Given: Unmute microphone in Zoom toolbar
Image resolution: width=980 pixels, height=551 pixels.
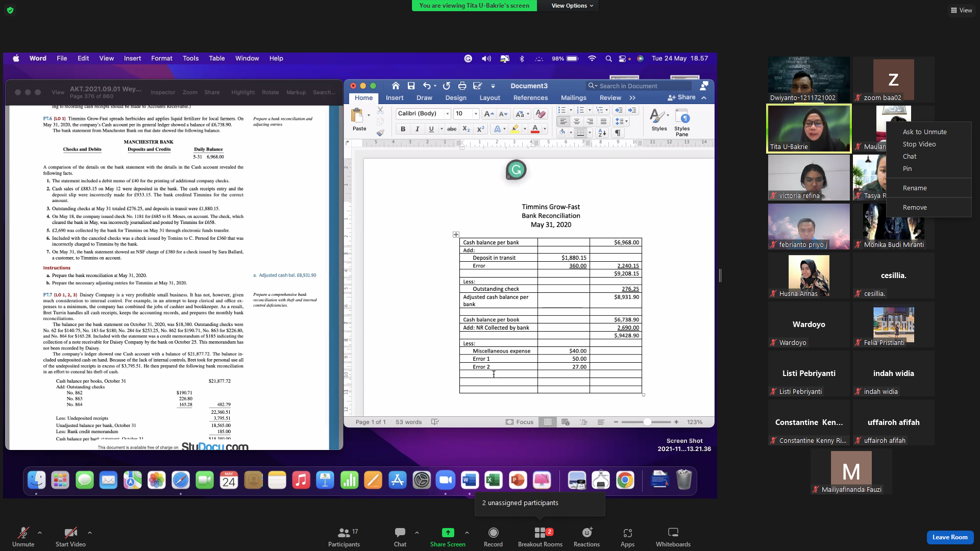Looking at the screenshot, I should click(x=23, y=537).
